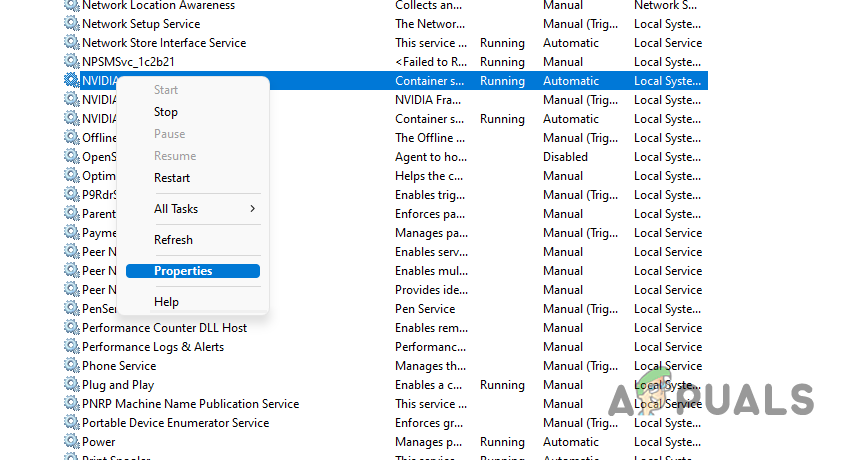855x460 pixels.
Task: Click 'The Offline ...' description cell
Action: (430, 138)
